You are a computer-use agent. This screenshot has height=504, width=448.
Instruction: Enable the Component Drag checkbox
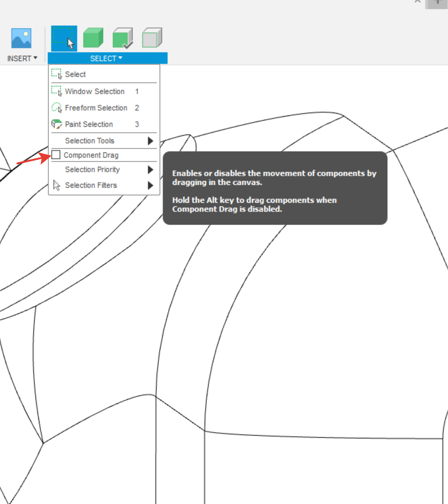click(56, 155)
